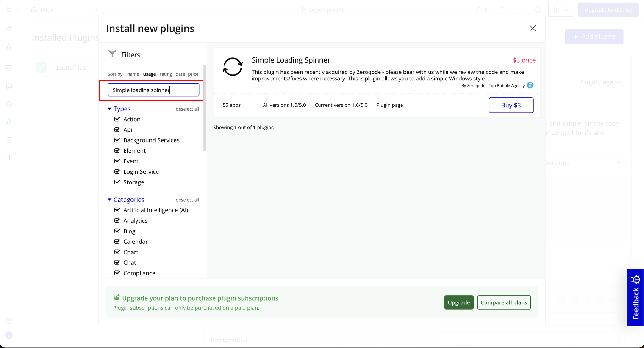Click the user avatar at sidebar bottom

click(9, 335)
